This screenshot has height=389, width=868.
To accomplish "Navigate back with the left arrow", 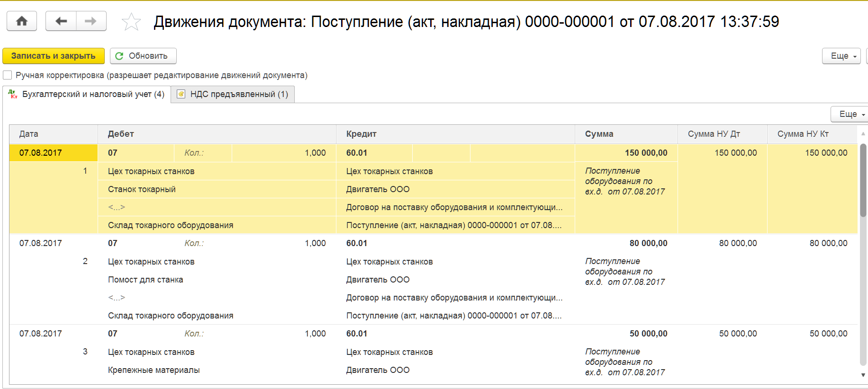I will coord(61,21).
